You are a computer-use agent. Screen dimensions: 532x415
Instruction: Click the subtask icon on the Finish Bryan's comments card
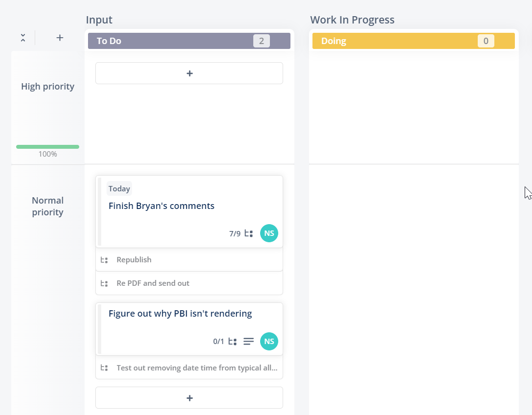pos(249,233)
